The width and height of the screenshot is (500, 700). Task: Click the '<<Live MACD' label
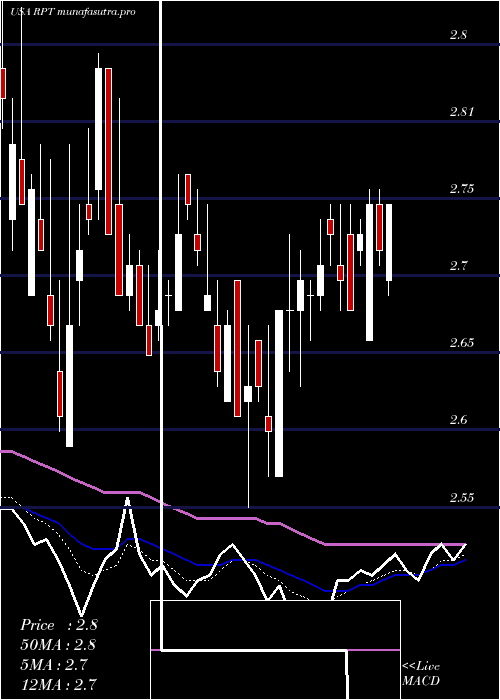click(421, 674)
